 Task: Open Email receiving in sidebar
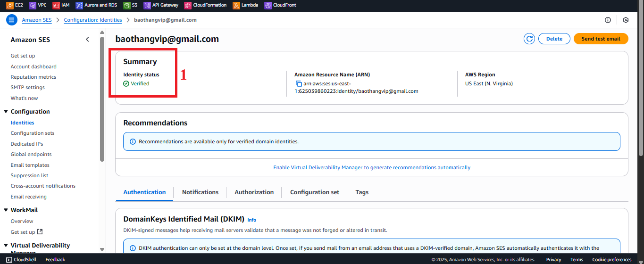pos(29,197)
